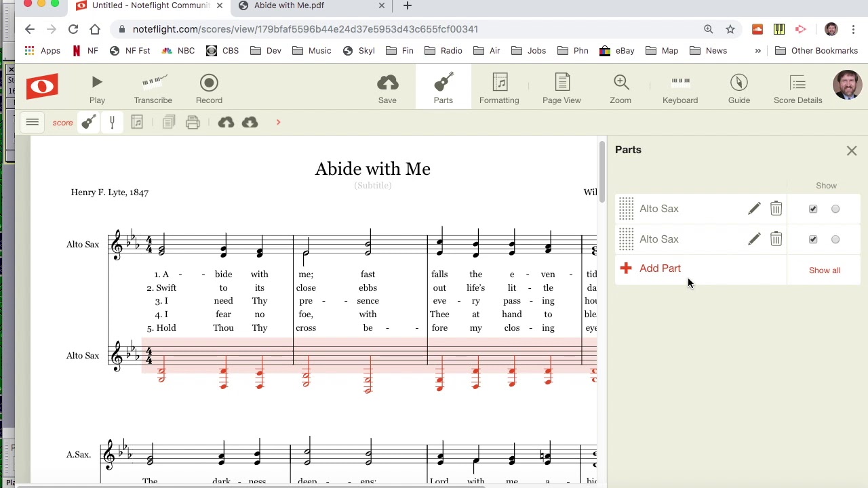The width and height of the screenshot is (868, 488).
Task: Save the score to cloud
Action: (x=387, y=89)
